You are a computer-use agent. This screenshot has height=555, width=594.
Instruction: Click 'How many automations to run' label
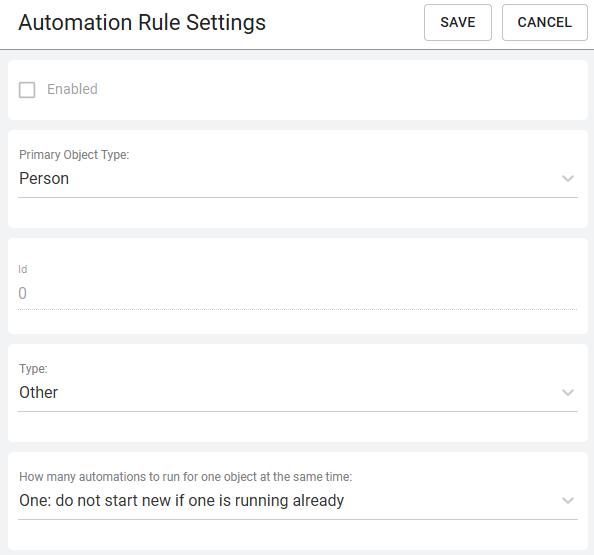tap(186, 477)
